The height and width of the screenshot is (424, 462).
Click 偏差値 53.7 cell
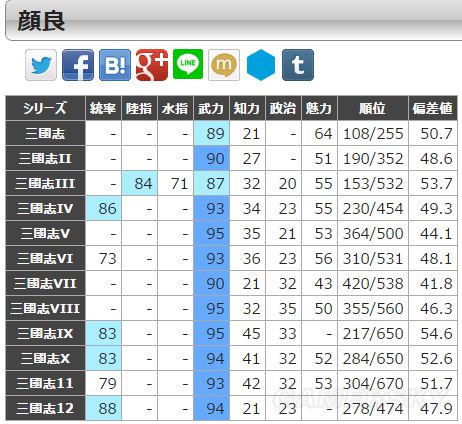click(433, 183)
